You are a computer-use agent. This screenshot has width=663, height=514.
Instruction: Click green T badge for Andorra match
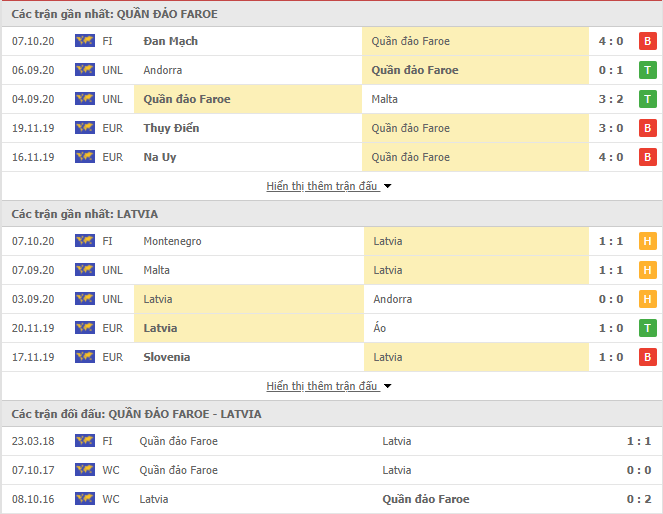[647, 70]
